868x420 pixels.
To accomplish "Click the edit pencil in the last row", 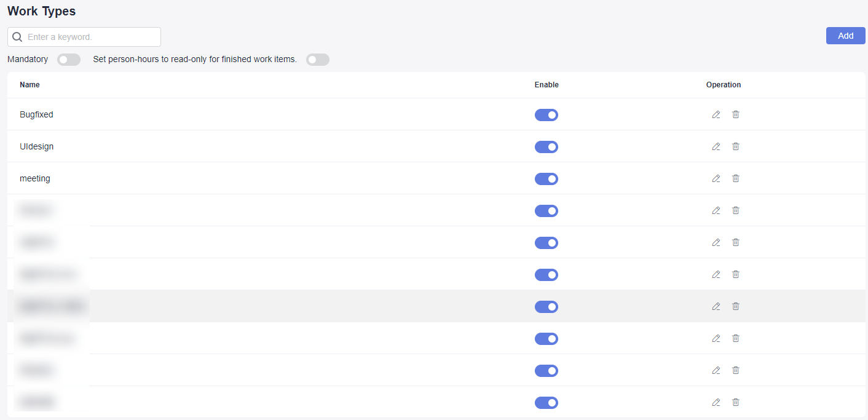I will (x=716, y=402).
